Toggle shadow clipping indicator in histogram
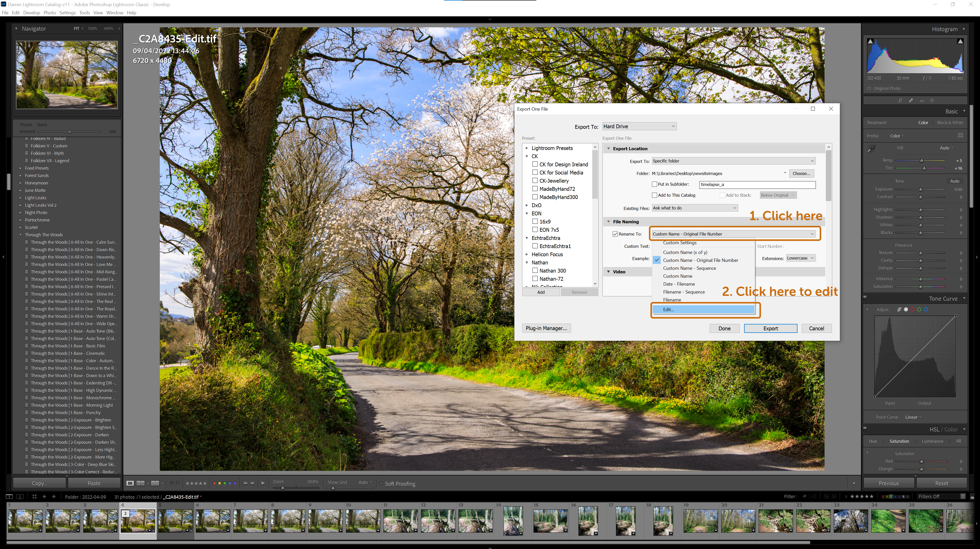980x549 pixels. 870,41
